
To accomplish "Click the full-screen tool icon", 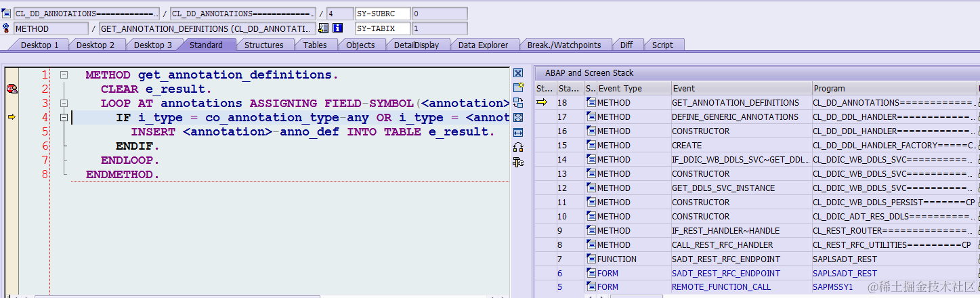I will point(518,118).
